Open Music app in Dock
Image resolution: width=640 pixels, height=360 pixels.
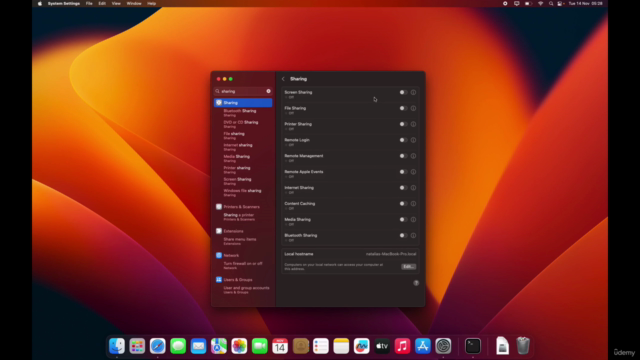(x=402, y=346)
